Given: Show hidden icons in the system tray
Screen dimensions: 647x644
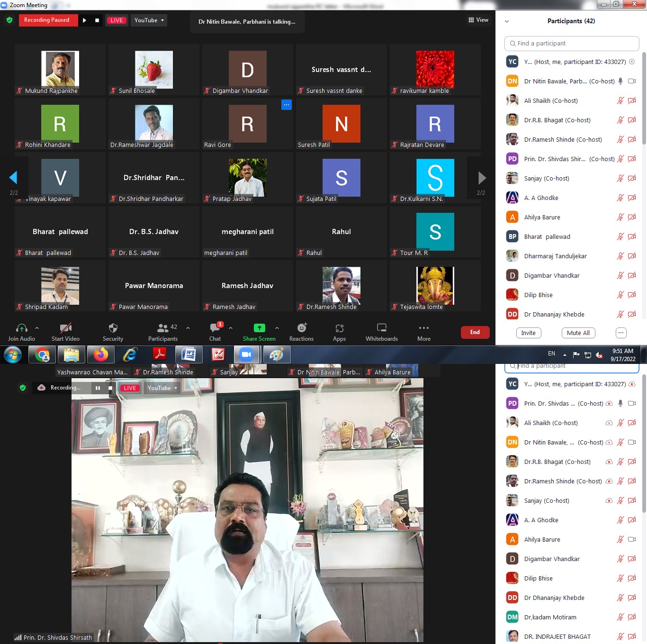Looking at the screenshot, I should [x=565, y=354].
